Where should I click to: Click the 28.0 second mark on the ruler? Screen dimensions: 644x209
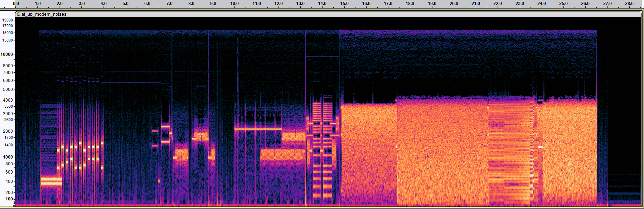pos(629,4)
